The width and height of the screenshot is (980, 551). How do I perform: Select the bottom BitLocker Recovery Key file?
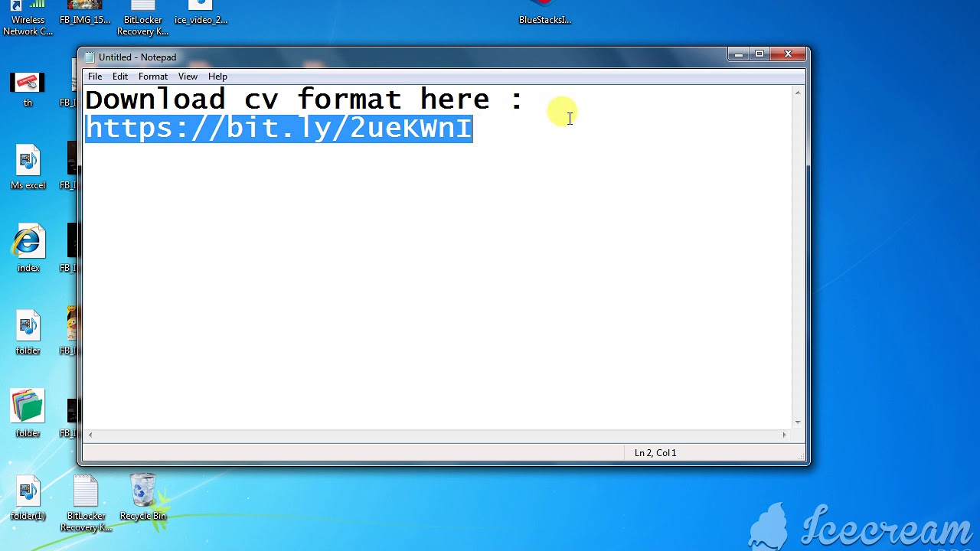click(x=86, y=503)
